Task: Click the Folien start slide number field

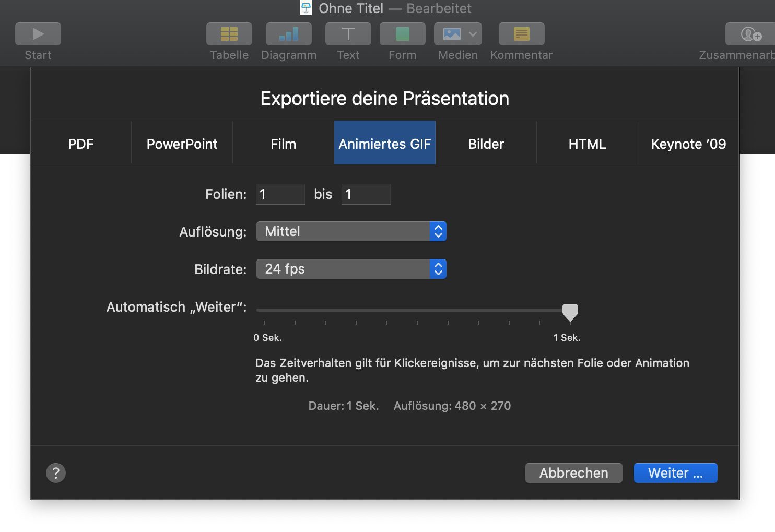Action: coord(280,194)
